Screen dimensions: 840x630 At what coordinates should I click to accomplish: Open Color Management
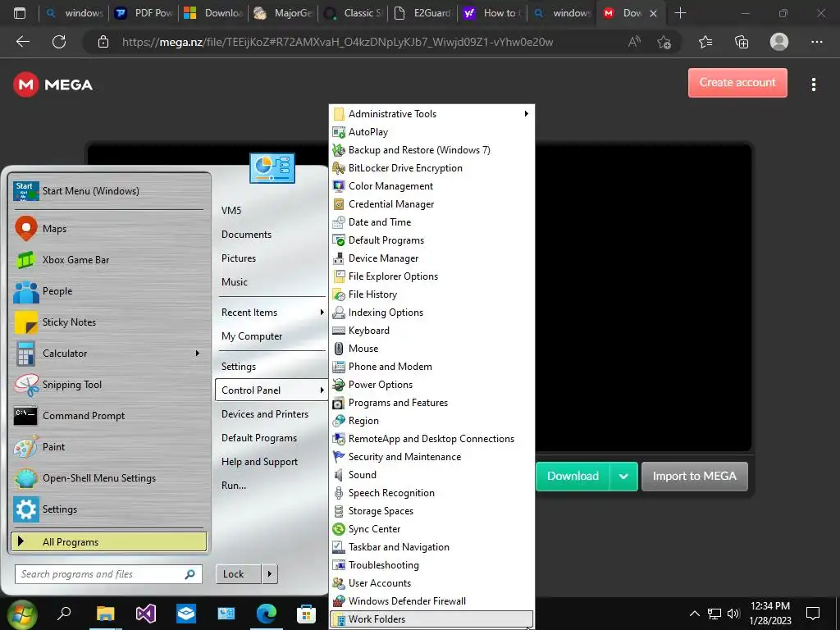coord(431,186)
